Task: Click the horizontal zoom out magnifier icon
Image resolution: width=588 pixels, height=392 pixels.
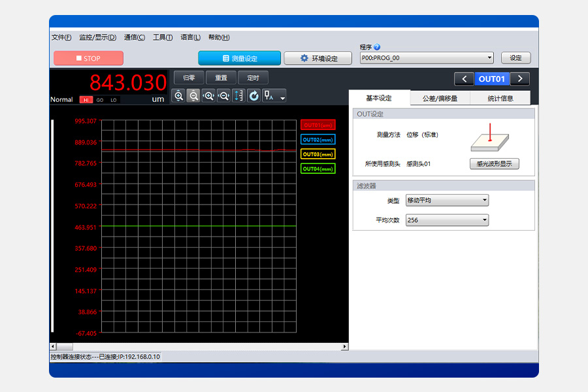Action: (x=224, y=96)
